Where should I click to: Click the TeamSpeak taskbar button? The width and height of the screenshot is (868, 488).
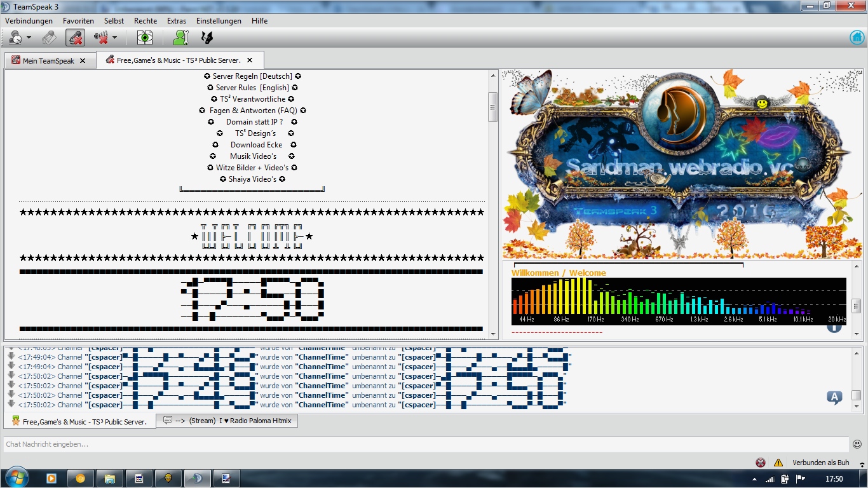198,478
